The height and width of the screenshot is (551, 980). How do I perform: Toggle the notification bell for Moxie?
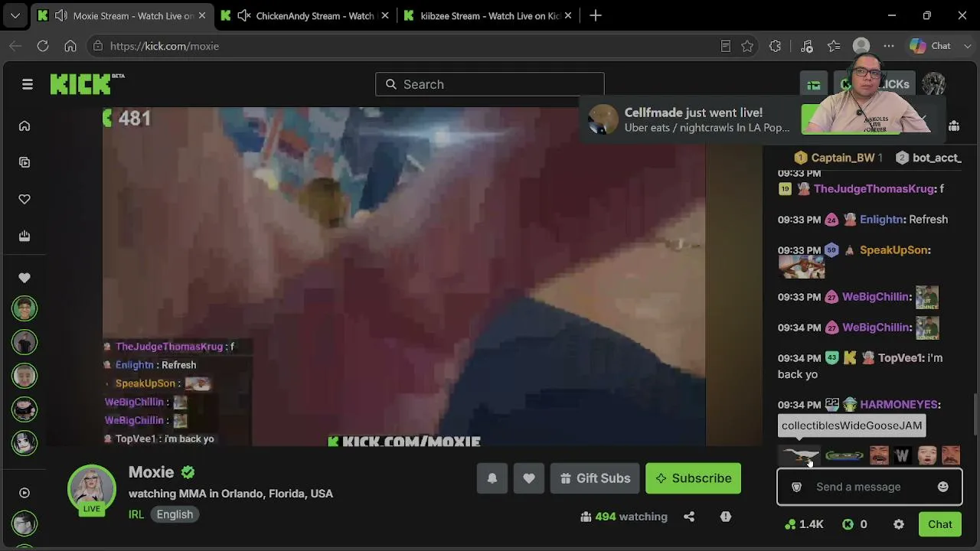tap(492, 478)
